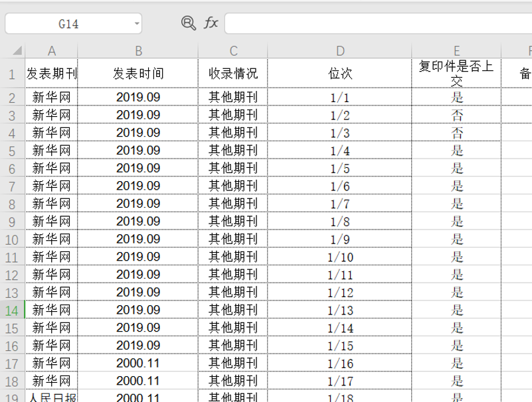Click the 是 cell in row 2

(x=457, y=98)
